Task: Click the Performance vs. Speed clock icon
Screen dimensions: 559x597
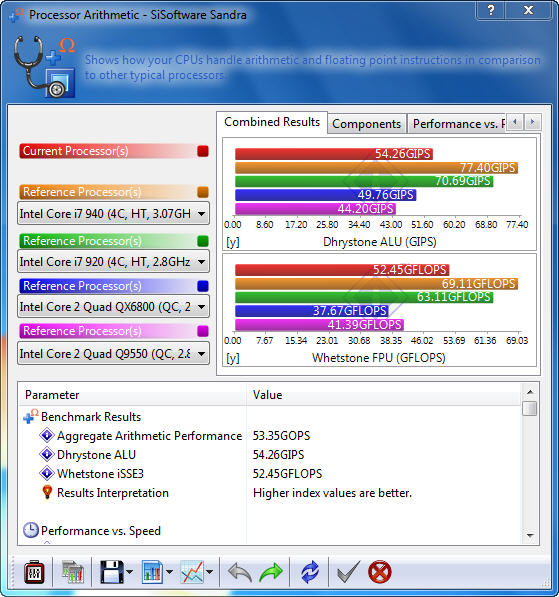Action: click(30, 530)
